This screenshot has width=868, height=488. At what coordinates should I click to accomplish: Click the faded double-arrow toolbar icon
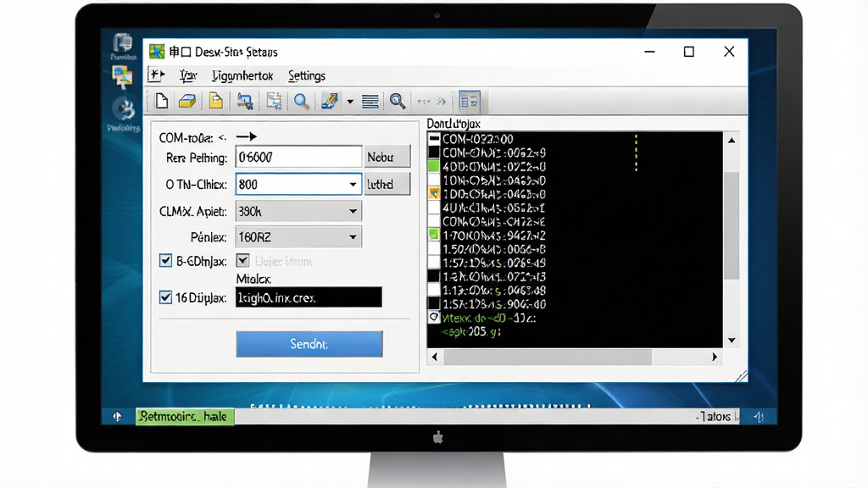[441, 102]
